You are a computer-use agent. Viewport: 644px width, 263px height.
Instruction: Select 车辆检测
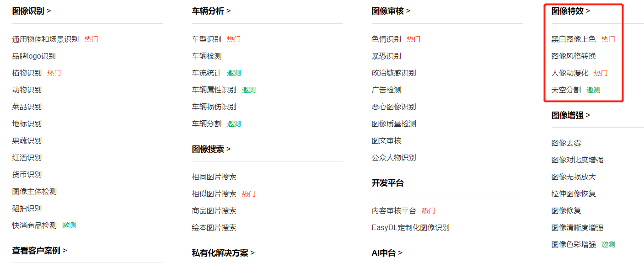pyautogui.click(x=207, y=56)
